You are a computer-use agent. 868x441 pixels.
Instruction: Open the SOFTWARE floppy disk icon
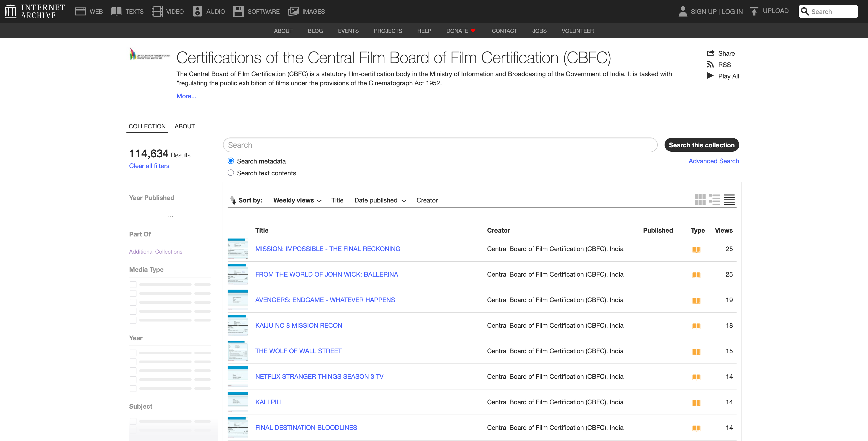click(x=238, y=11)
